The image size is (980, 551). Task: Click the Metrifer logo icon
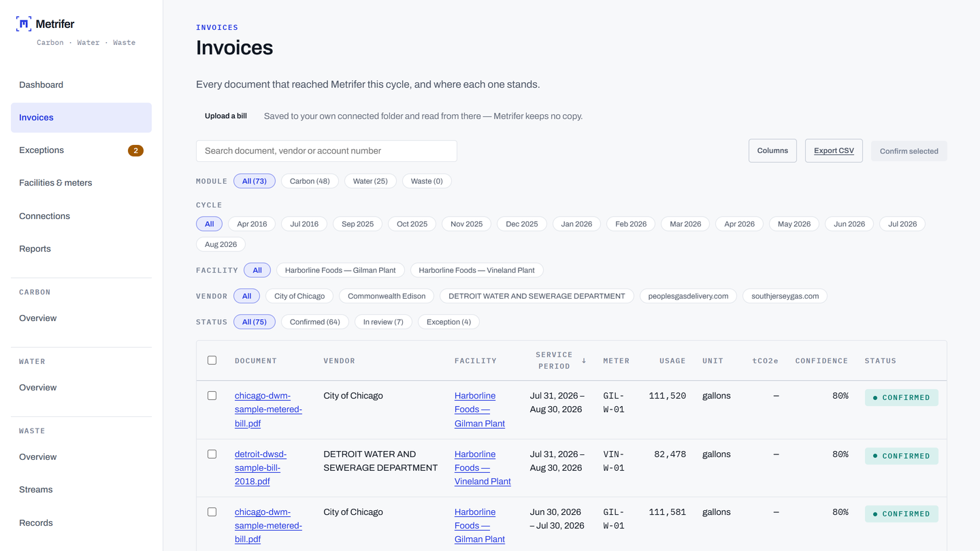point(24,24)
